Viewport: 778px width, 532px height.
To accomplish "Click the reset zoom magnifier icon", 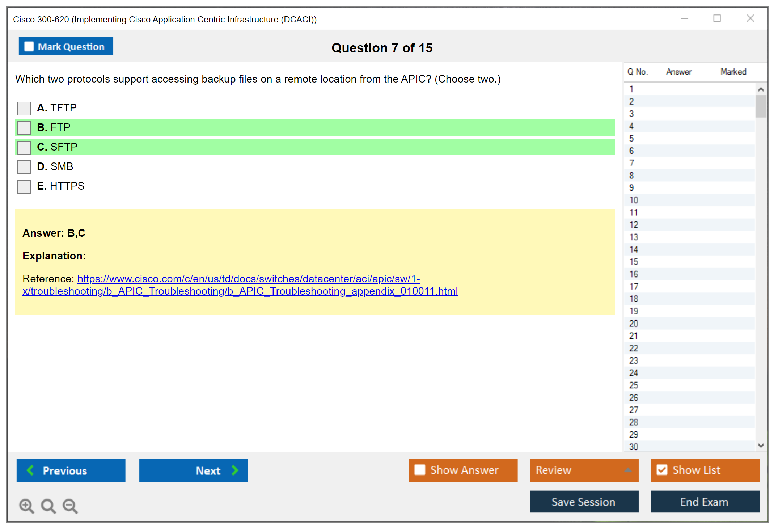I will pyautogui.click(x=48, y=506).
